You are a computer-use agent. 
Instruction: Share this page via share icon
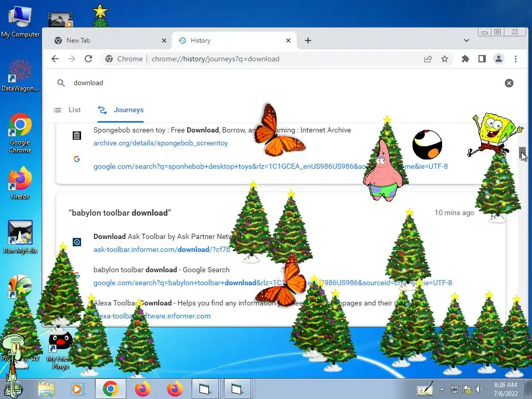(x=428, y=59)
